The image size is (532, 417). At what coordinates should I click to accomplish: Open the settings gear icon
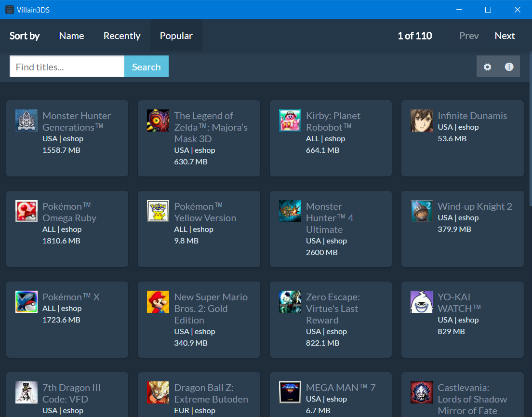point(487,67)
